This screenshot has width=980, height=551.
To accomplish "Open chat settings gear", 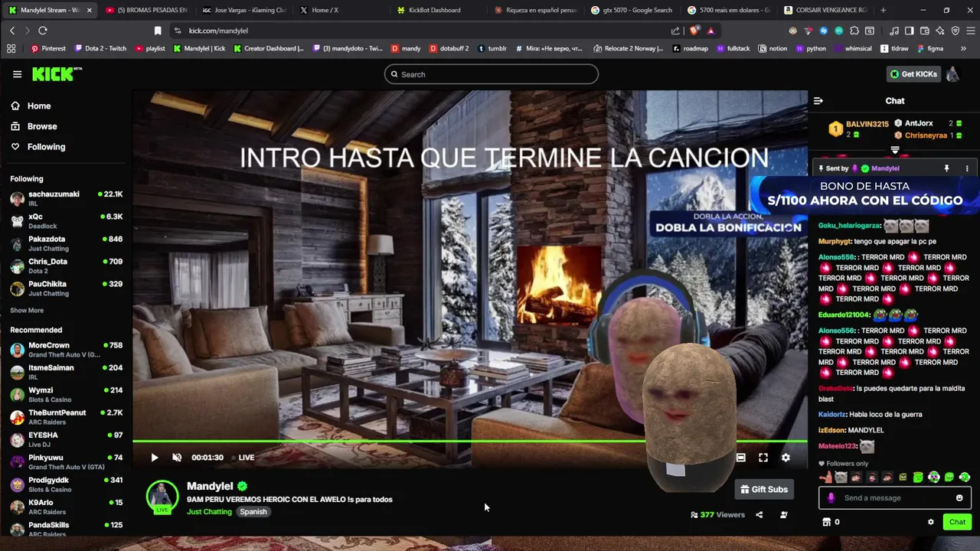I will pos(931,522).
